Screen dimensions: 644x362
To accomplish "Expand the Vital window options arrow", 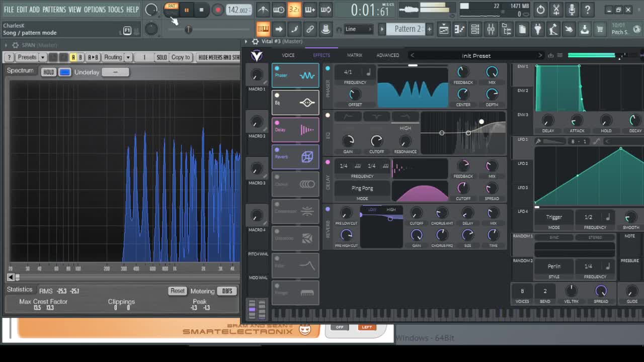I will click(x=247, y=41).
